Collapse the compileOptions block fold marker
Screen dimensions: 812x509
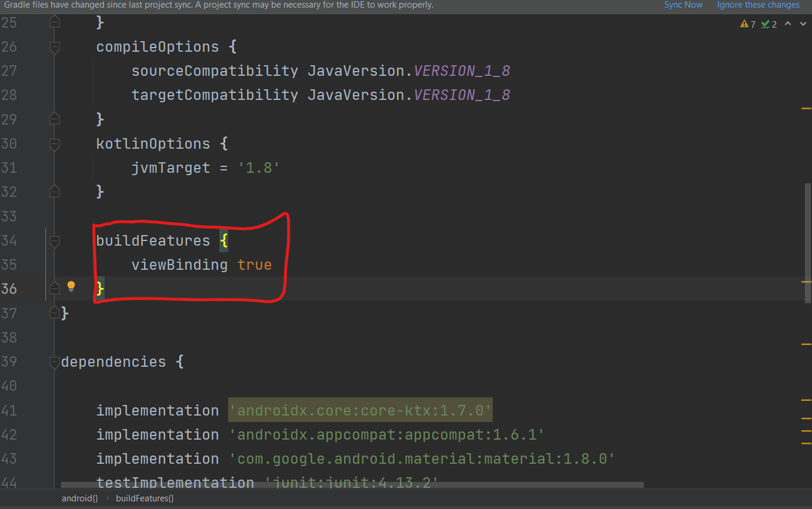55,47
